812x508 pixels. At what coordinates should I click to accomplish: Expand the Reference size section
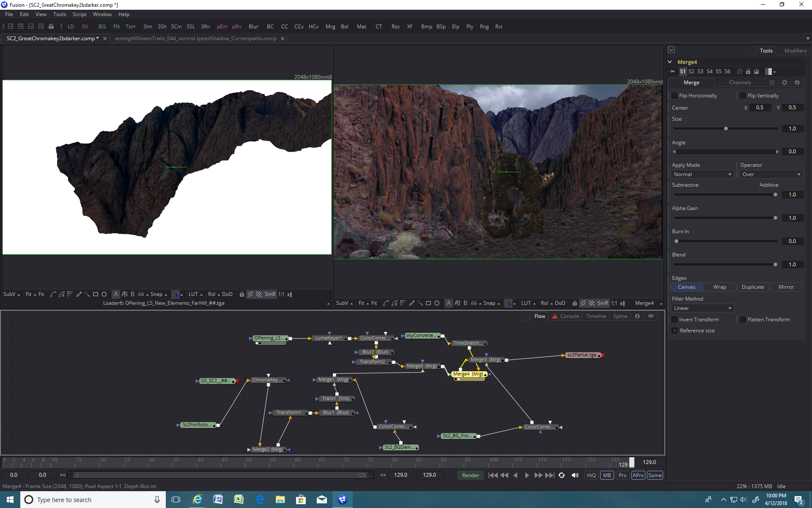[x=675, y=331]
